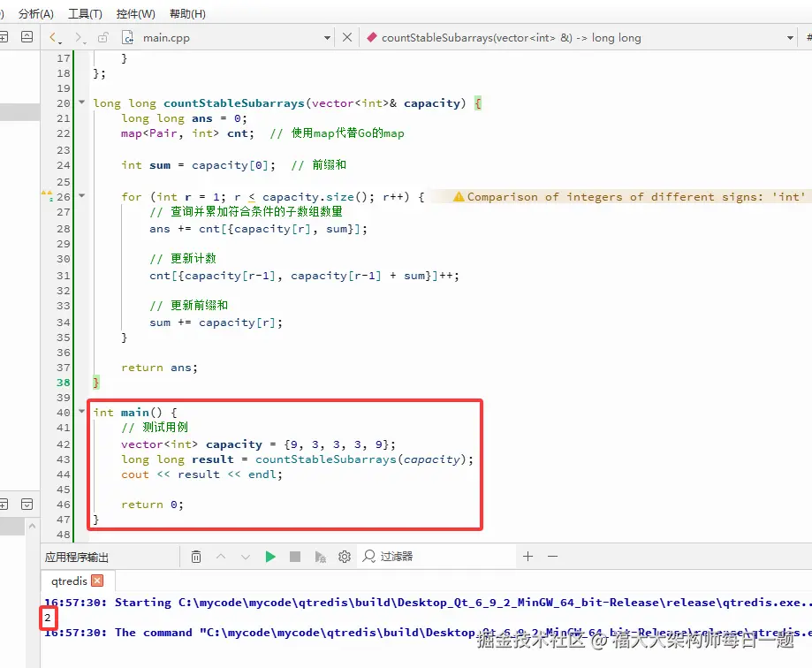
Task: Click line number 38 in the gutter
Action: coord(64,383)
